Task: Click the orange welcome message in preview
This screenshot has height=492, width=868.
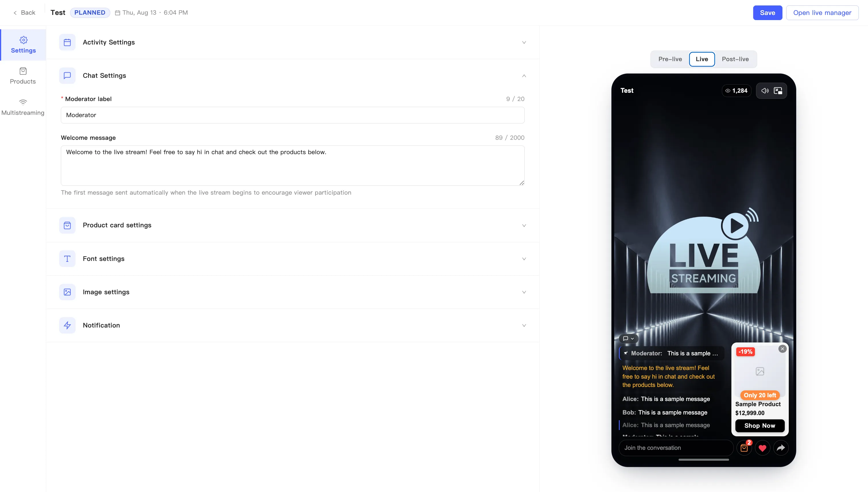Action: pyautogui.click(x=668, y=376)
